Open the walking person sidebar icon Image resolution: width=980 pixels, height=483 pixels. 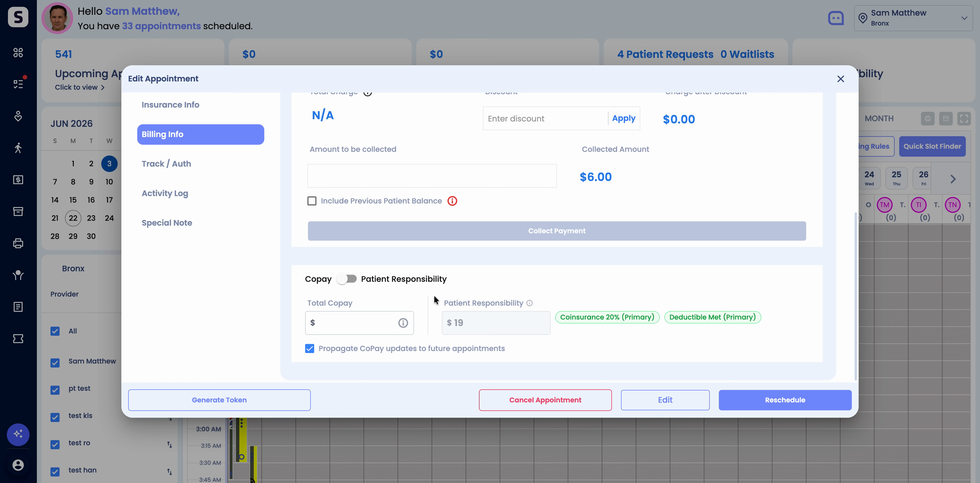18,148
